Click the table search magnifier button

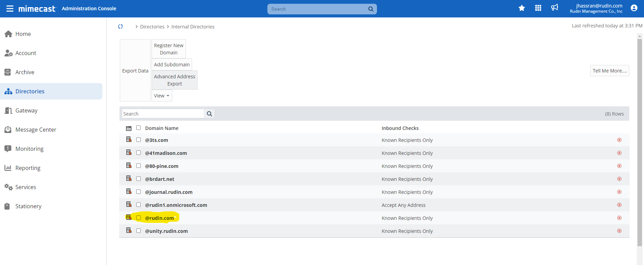(x=210, y=114)
